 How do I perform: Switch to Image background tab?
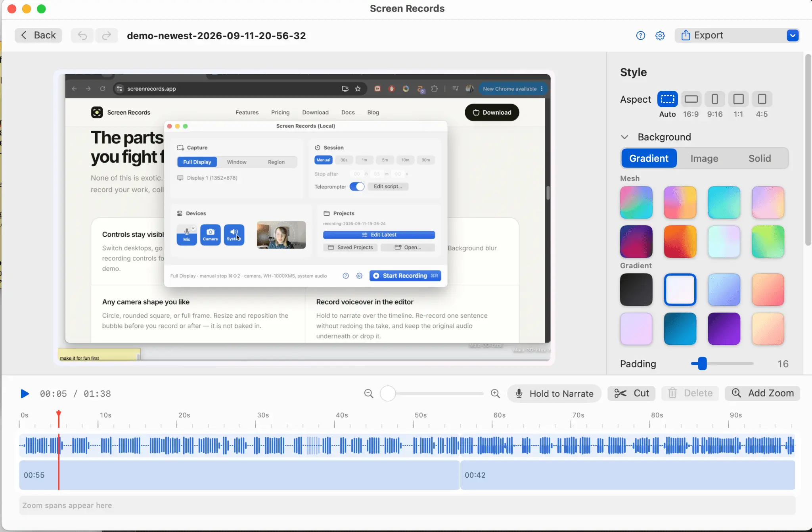pyautogui.click(x=704, y=158)
